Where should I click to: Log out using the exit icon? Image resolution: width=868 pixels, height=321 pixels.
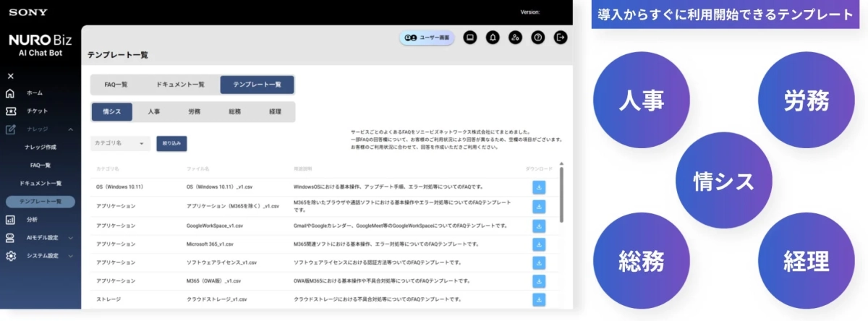click(560, 38)
